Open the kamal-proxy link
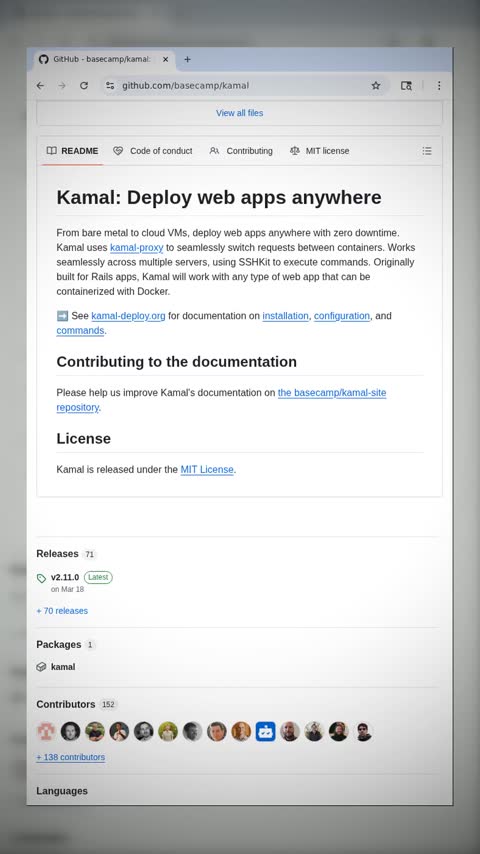This screenshot has height=854, width=480. [x=137, y=247]
